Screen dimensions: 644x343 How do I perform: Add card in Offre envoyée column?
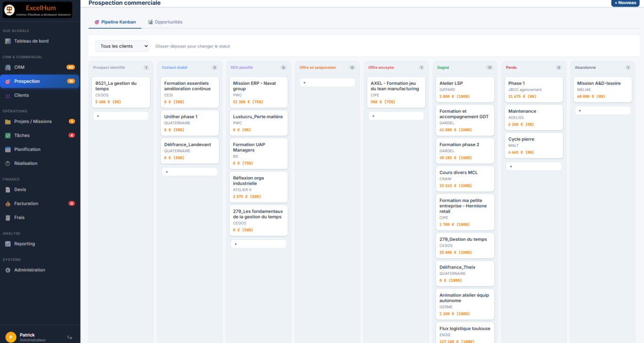[396, 116]
